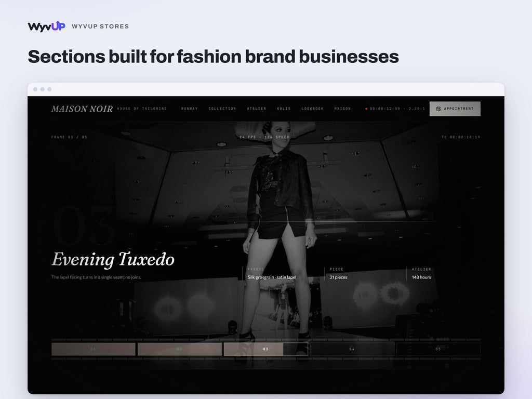
Task: Jump to filmstrip frame 04
Action: click(x=352, y=349)
